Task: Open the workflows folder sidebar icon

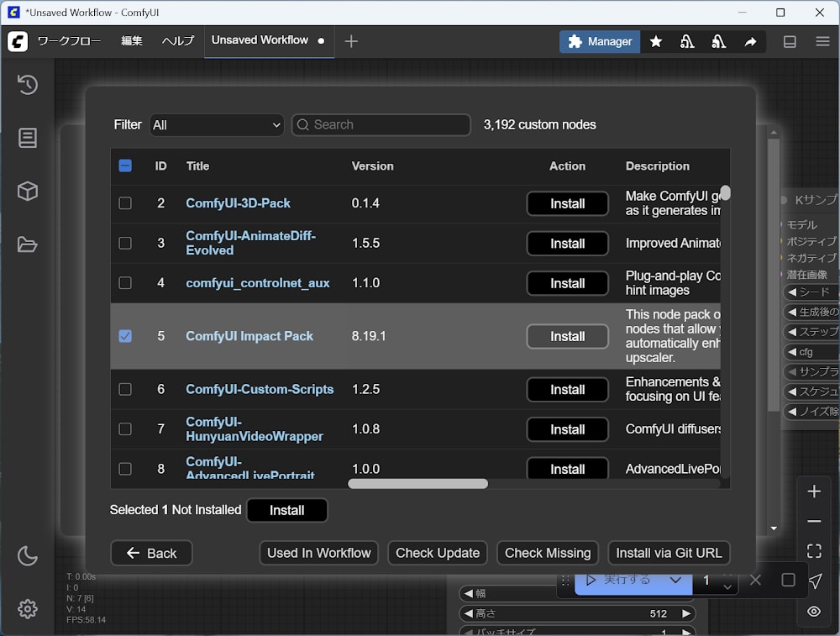Action: coord(28,244)
